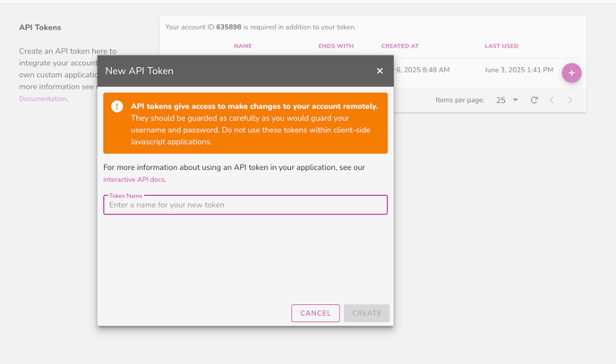Click the pink plus add-token button
Image resolution: width=616 pixels, height=364 pixels.
click(x=571, y=73)
